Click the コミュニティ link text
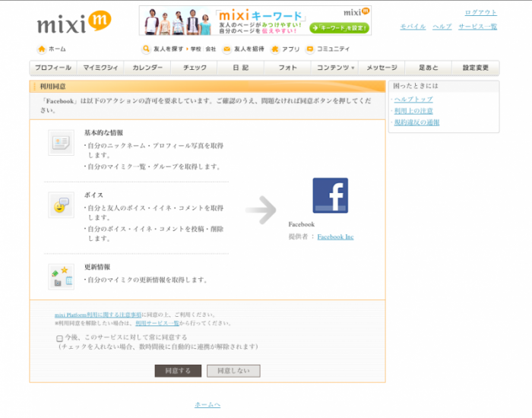This screenshot has height=418, width=532. tap(333, 49)
